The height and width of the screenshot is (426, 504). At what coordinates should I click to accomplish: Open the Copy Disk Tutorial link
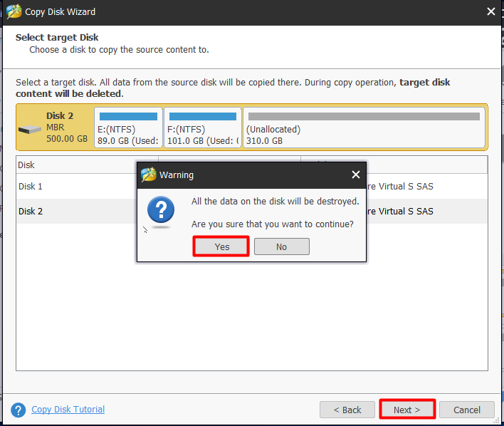point(68,410)
